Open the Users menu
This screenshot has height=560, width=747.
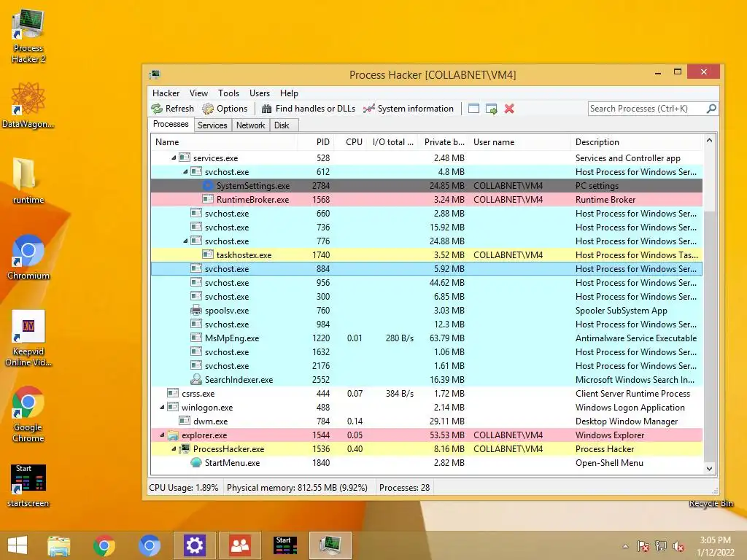(260, 93)
